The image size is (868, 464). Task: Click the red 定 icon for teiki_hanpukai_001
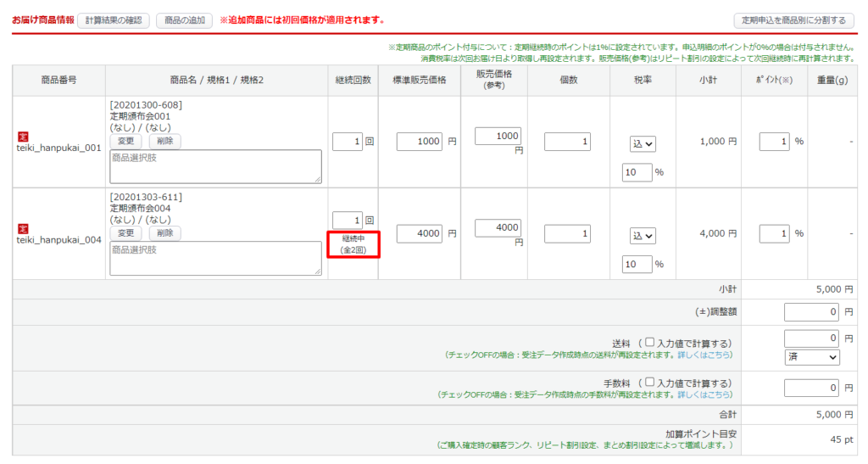click(x=23, y=136)
